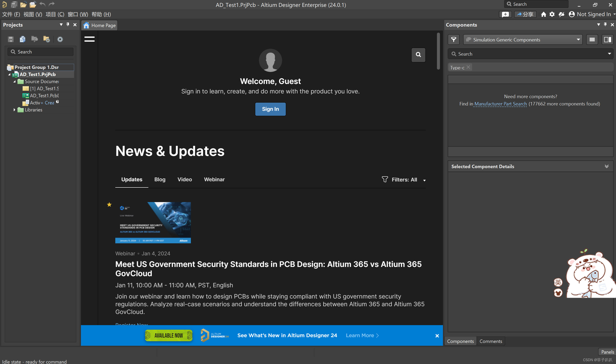Open Projects panel dropdown arrow
Screen dimensions: 616x364
[61, 24]
